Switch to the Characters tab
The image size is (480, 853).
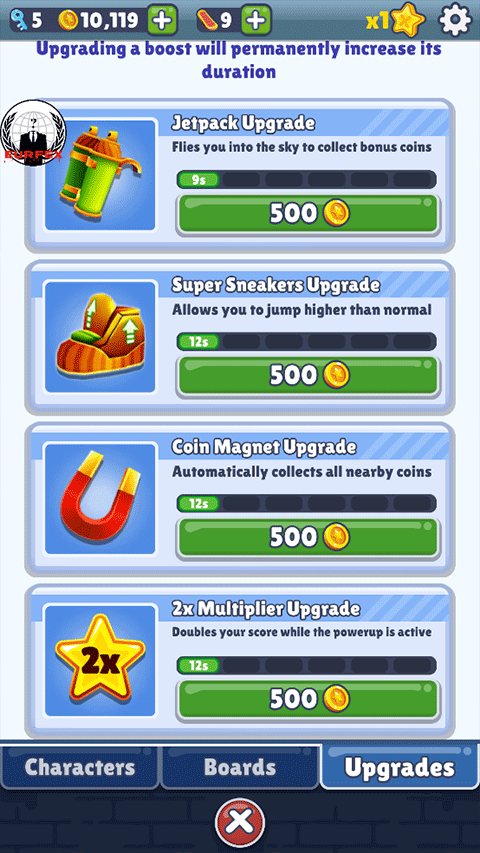click(x=79, y=767)
